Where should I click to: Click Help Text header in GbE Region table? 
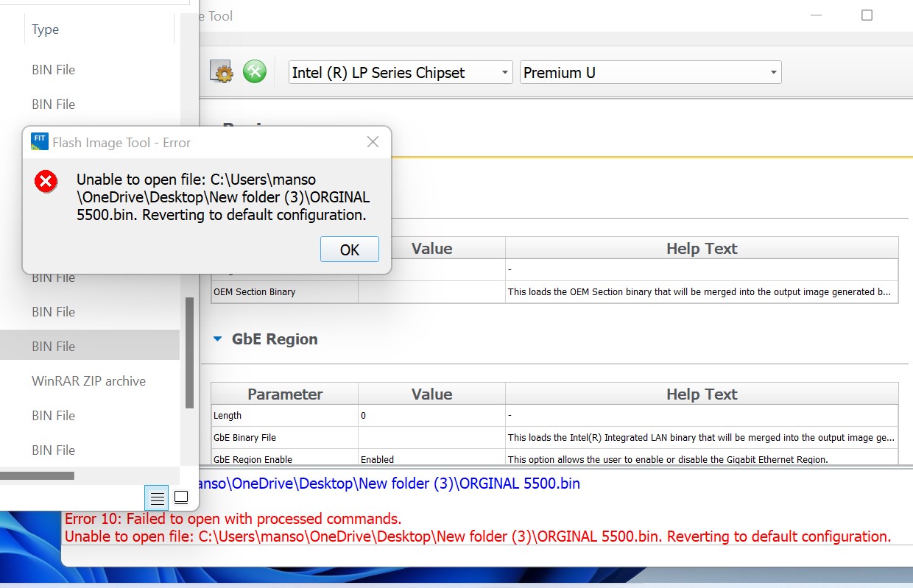pos(702,394)
